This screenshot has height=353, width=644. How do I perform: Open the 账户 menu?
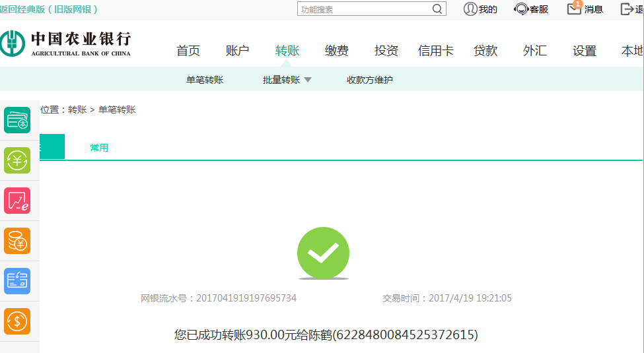pyautogui.click(x=238, y=51)
